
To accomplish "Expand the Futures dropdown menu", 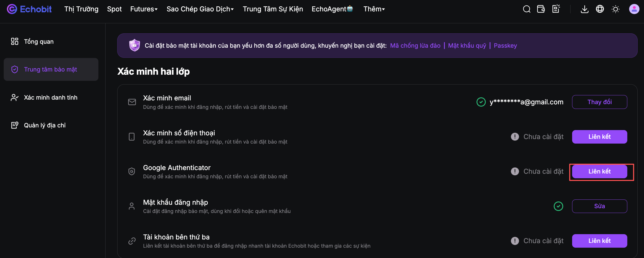I will click(x=144, y=9).
